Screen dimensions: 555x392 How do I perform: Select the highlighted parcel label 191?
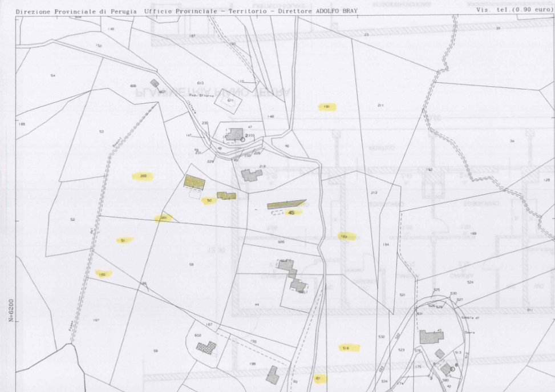(x=327, y=107)
